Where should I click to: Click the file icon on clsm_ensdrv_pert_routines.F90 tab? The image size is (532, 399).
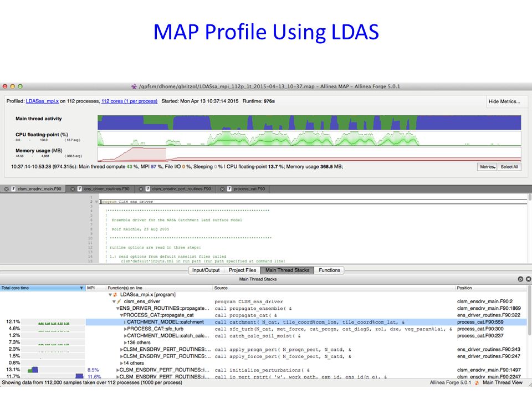click(x=147, y=189)
